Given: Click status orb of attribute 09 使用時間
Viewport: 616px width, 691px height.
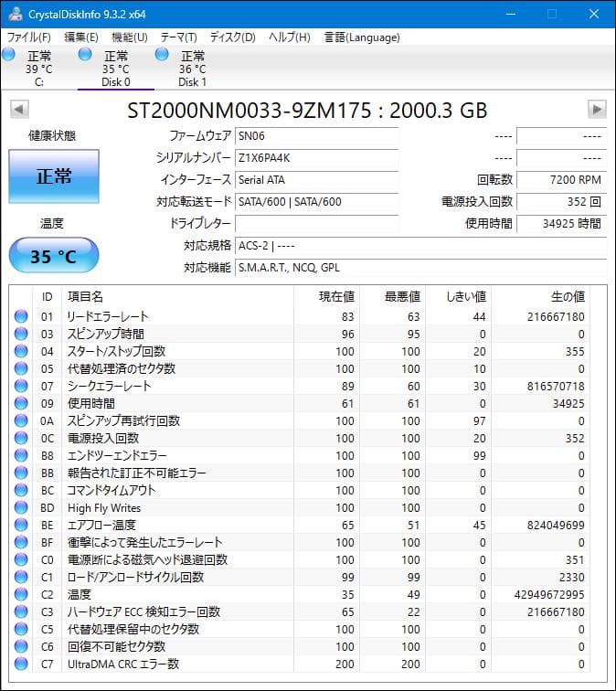Looking at the screenshot, I should (21, 403).
